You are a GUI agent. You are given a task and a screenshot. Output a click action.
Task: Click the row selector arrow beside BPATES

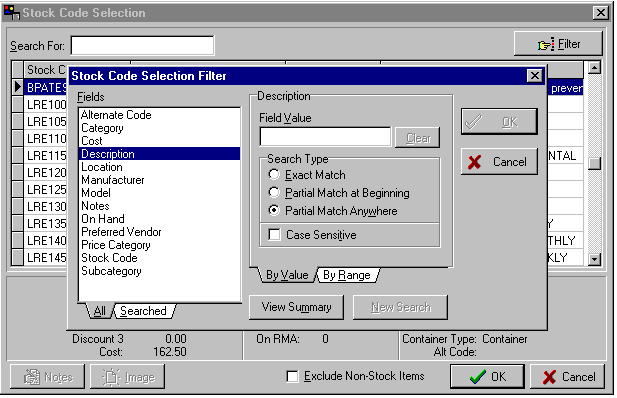tap(17, 87)
